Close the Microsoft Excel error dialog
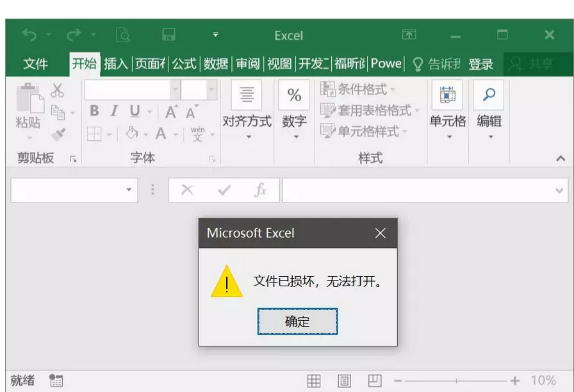Image resolution: width=574 pixels, height=392 pixels. coord(381,233)
